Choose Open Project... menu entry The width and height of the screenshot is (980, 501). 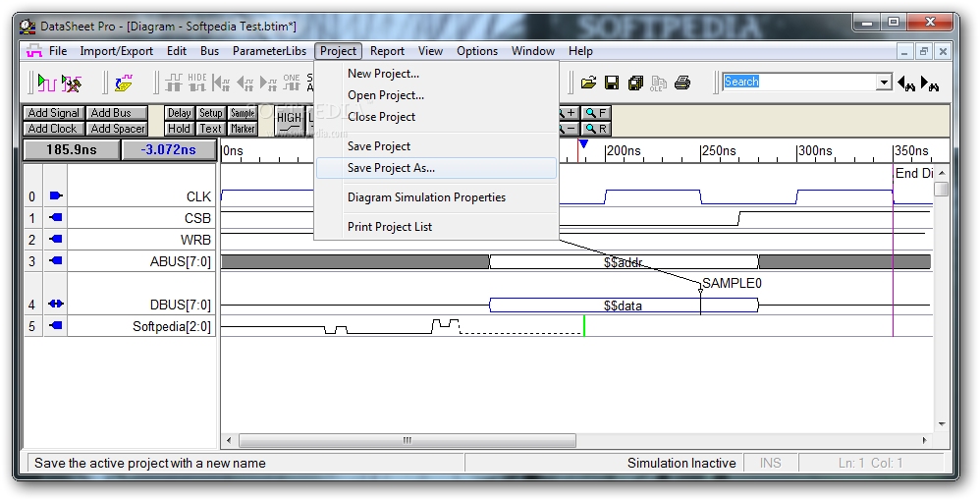[x=436, y=95]
